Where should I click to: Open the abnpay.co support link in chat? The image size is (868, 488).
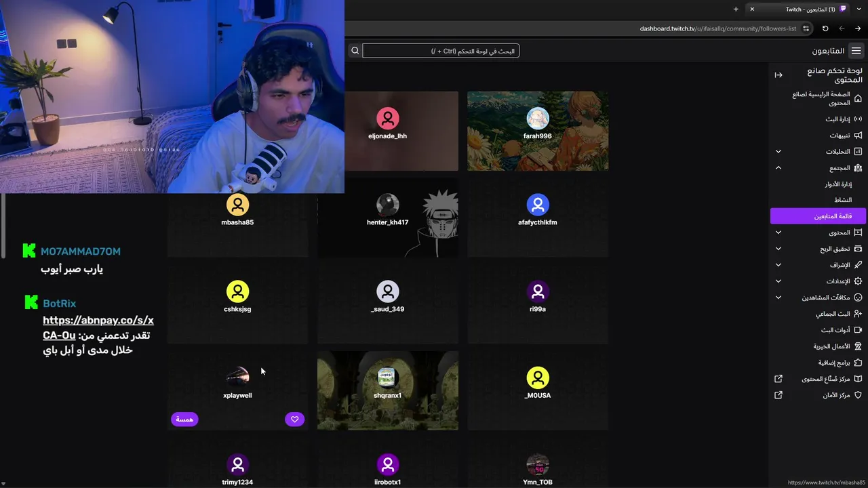pyautogui.click(x=98, y=327)
